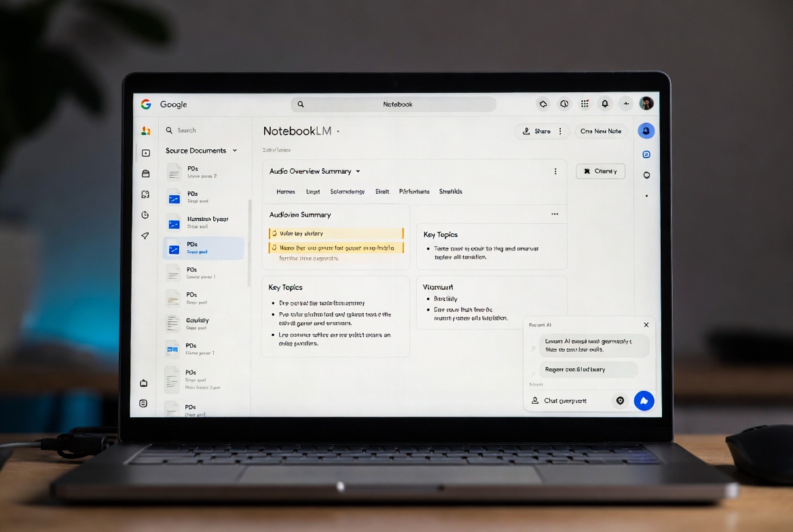Click the New Note button
The image size is (793, 532).
(x=601, y=131)
